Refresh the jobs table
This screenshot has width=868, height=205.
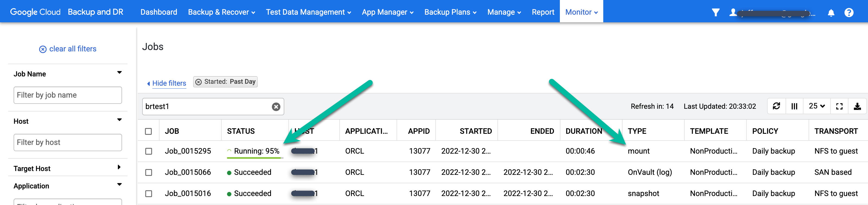coord(776,106)
